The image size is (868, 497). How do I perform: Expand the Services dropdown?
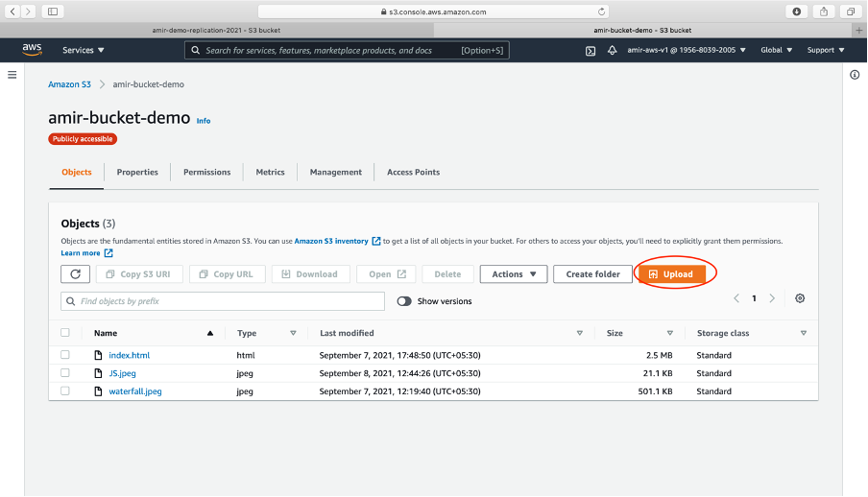[x=83, y=50]
